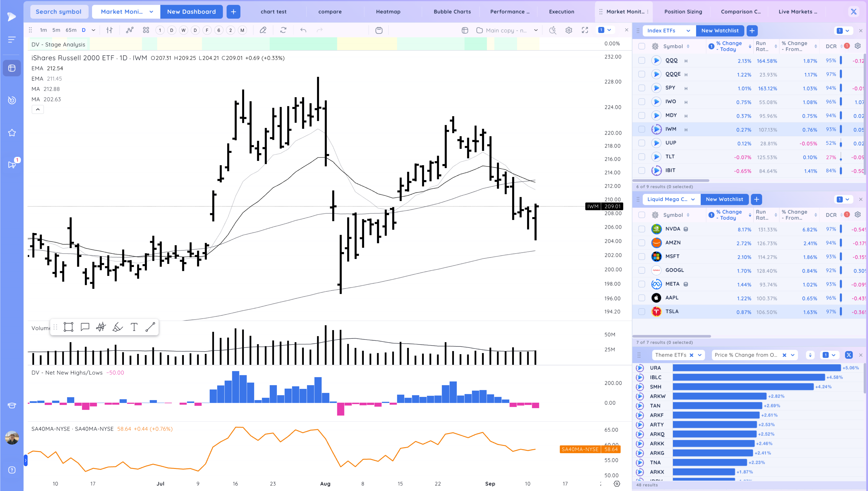
Task: Click New Watchlist beside Liquid Mega Caps
Action: [x=724, y=199]
